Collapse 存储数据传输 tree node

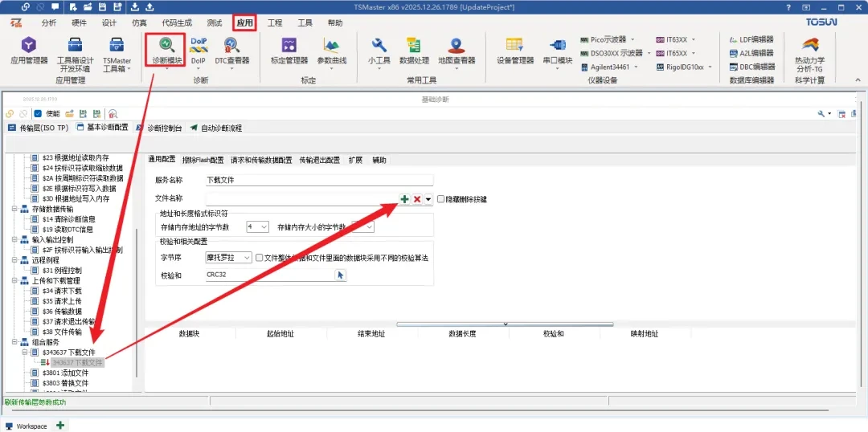click(14, 209)
